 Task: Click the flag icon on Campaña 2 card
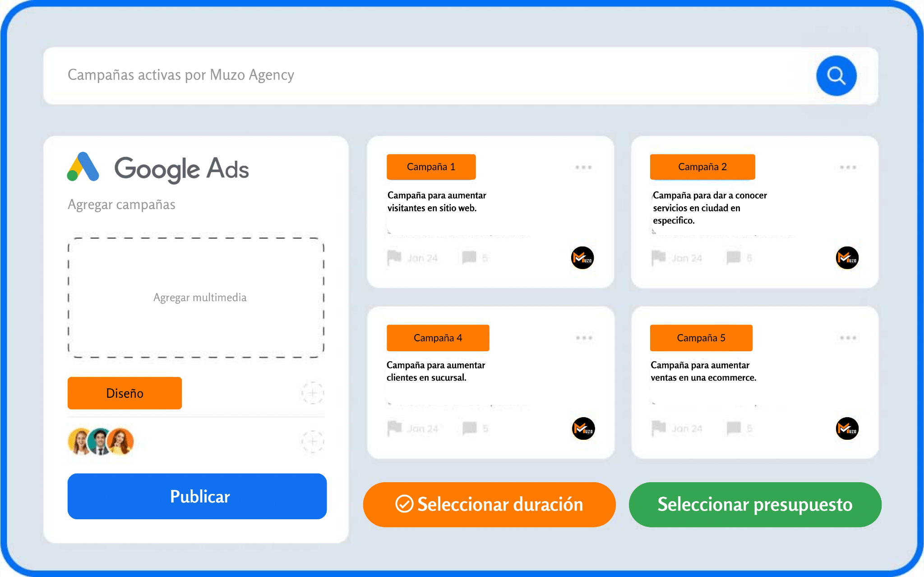coord(658,258)
